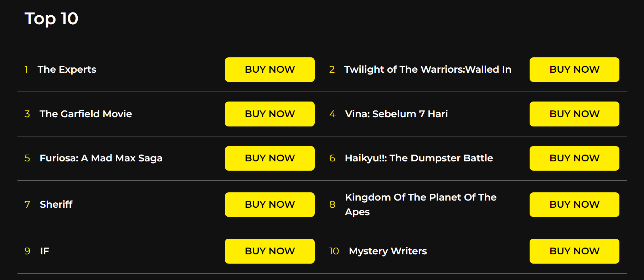Screen dimensions: 644x280
Task: Open Vina: Sebelum 7 Hari title
Action: coord(396,114)
